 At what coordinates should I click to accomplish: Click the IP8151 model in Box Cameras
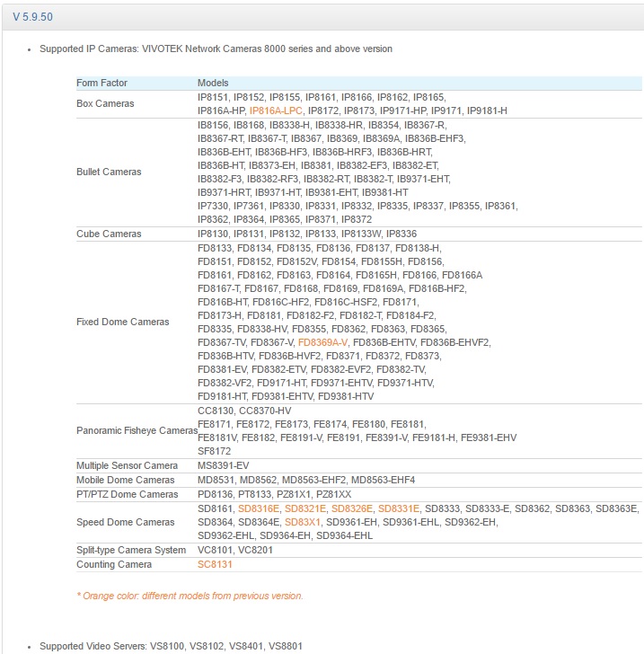pyautogui.click(x=213, y=98)
